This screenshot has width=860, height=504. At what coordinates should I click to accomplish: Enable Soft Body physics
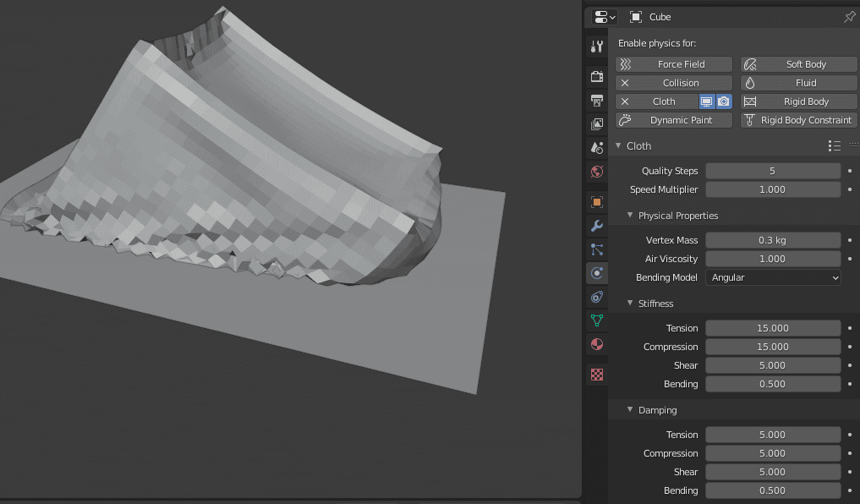pyautogui.click(x=797, y=63)
